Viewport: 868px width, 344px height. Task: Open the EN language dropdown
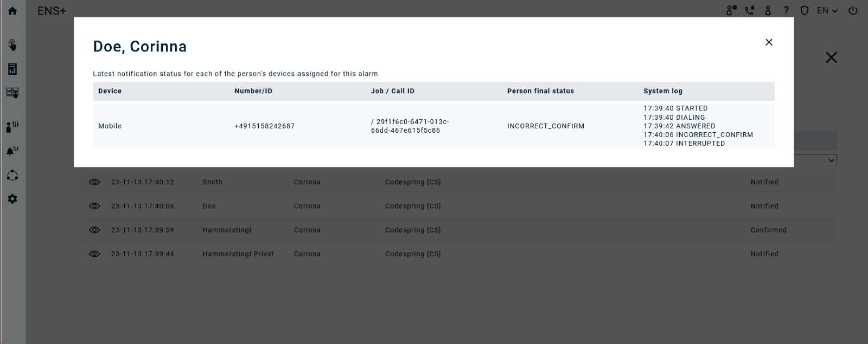click(827, 10)
